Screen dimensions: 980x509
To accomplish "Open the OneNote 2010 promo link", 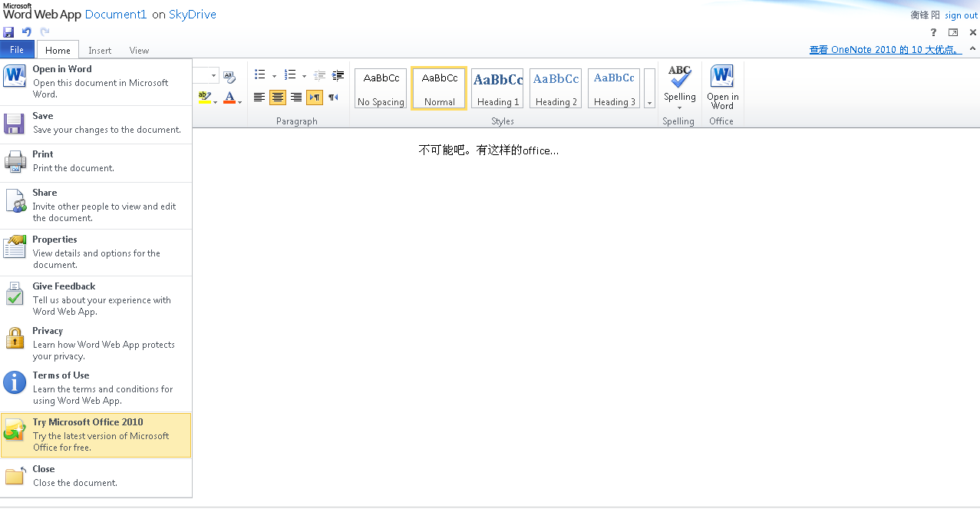I will click(885, 49).
